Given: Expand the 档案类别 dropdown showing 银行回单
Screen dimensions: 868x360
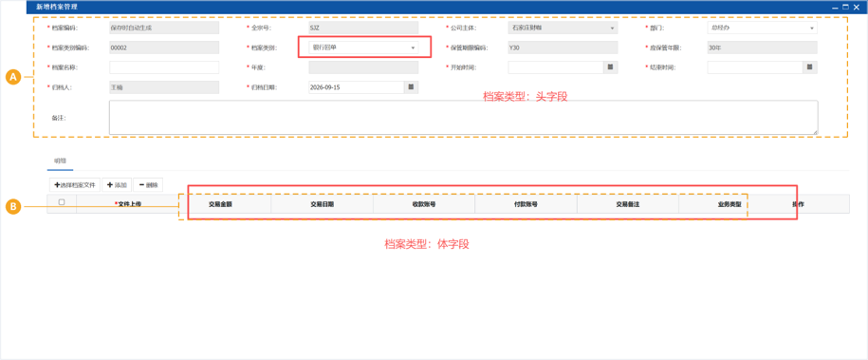Looking at the screenshot, I should (x=363, y=47).
